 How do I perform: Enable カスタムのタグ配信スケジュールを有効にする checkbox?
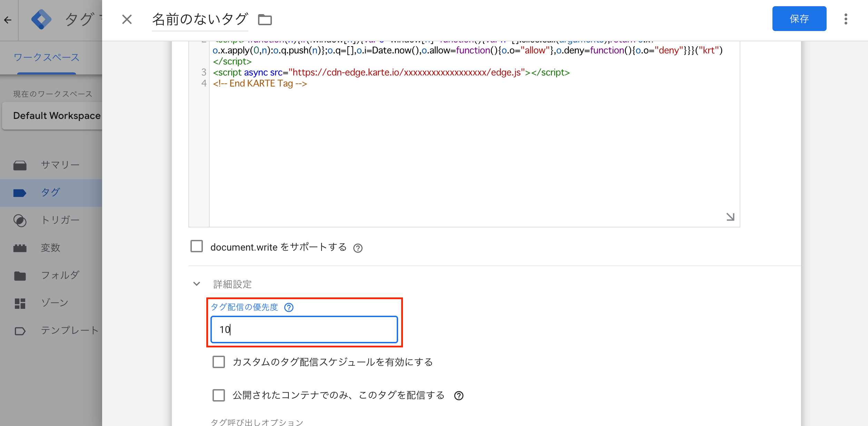pos(219,362)
